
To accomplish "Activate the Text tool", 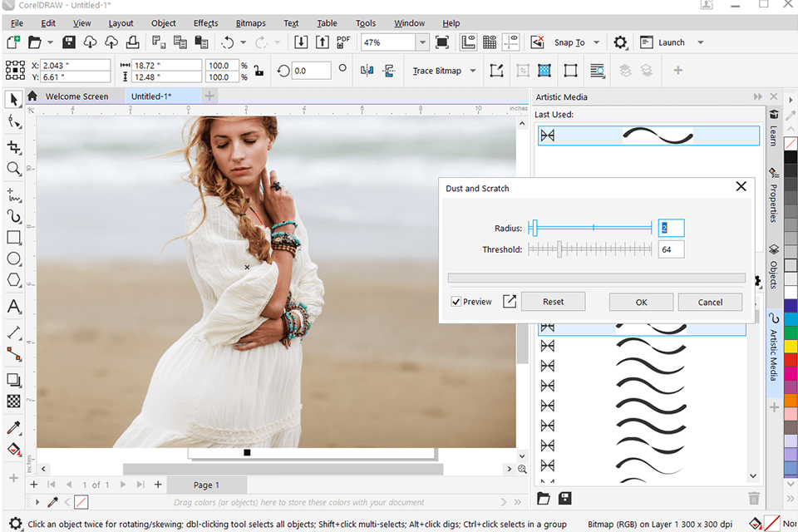I will coord(14,307).
